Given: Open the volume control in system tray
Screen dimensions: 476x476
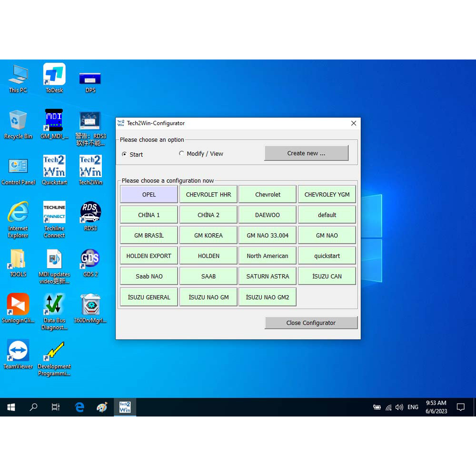Looking at the screenshot, I should [x=399, y=407].
